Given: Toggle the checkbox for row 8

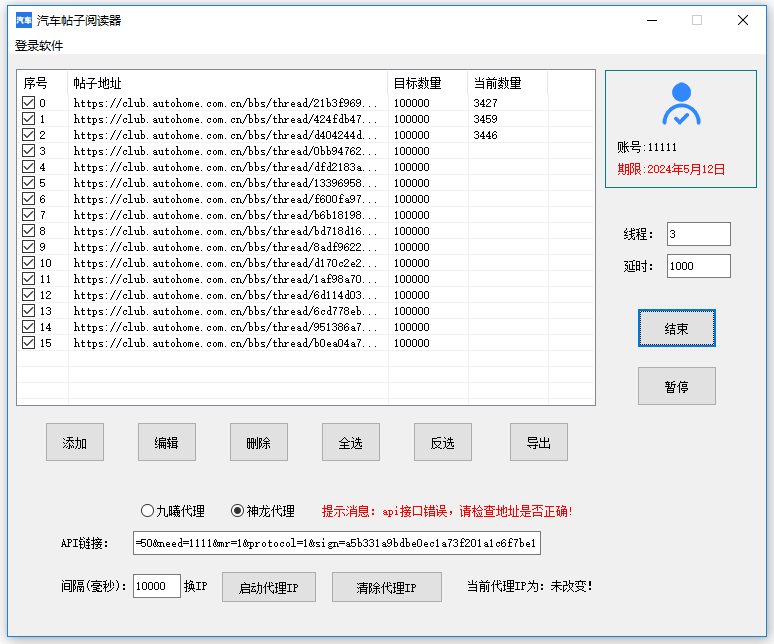Looking at the screenshot, I should click(29, 231).
